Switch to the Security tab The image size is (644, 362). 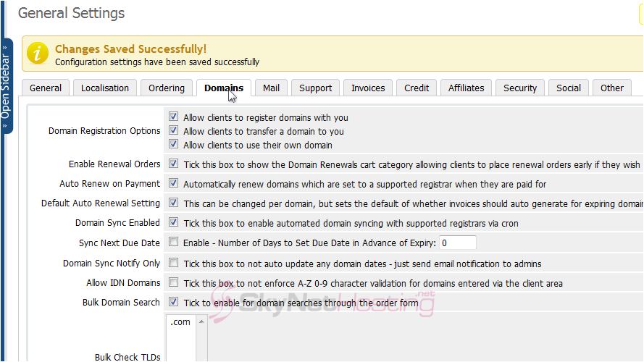point(520,88)
